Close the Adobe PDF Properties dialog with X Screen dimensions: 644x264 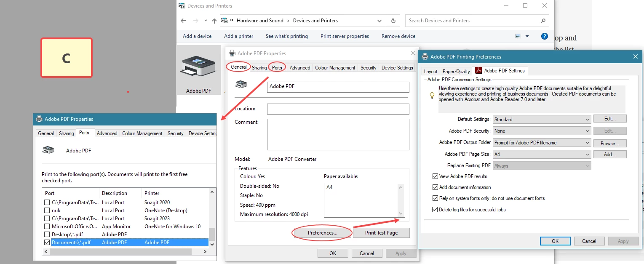coord(413,53)
